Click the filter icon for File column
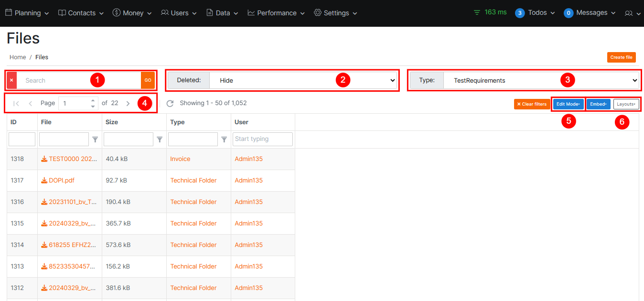The width and height of the screenshot is (644, 301). pyautogui.click(x=95, y=140)
